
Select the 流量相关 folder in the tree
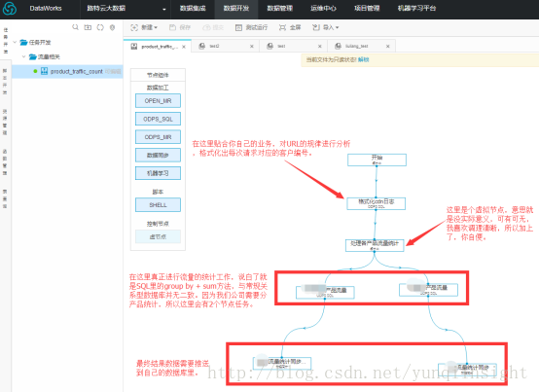45,56
